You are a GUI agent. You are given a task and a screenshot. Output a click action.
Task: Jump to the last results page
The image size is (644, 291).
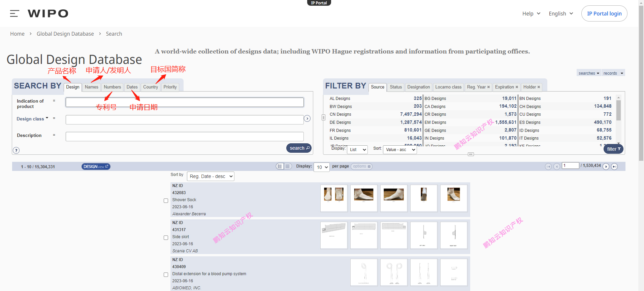tap(614, 167)
